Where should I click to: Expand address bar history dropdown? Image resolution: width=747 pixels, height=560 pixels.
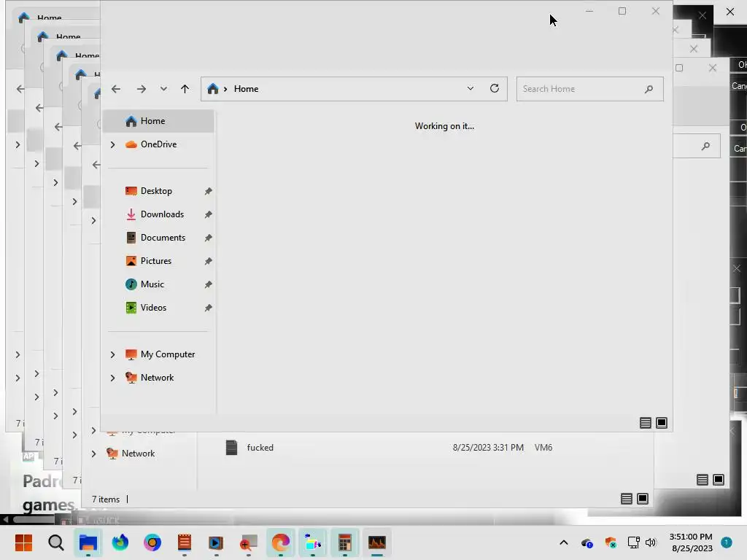pyautogui.click(x=471, y=88)
